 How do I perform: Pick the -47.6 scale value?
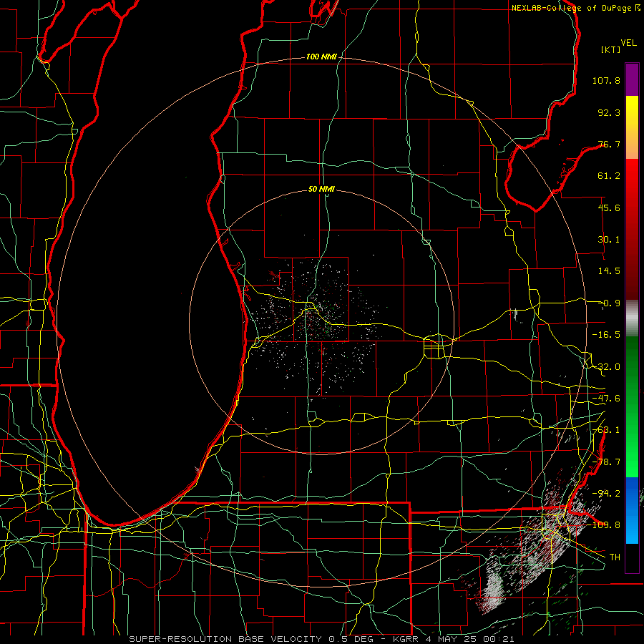click(606, 399)
